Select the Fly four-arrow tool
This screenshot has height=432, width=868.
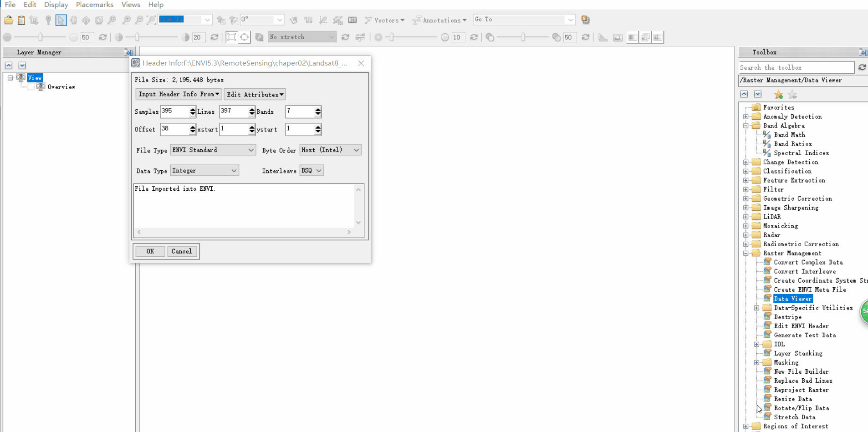point(86,20)
